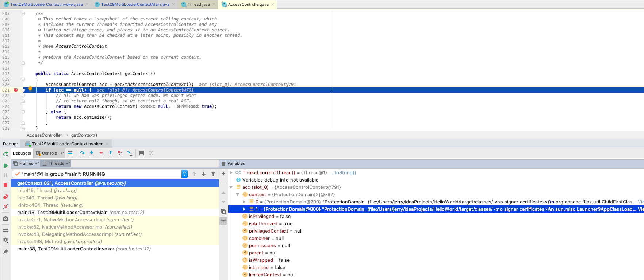Toggle breakpoint on line 821
Image resolution: width=644 pixels, height=280 pixels.
tap(16, 90)
